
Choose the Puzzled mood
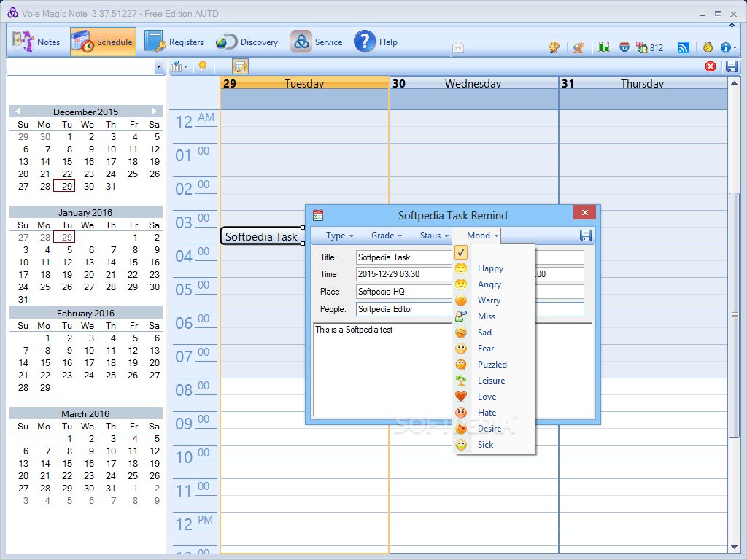[x=493, y=365]
